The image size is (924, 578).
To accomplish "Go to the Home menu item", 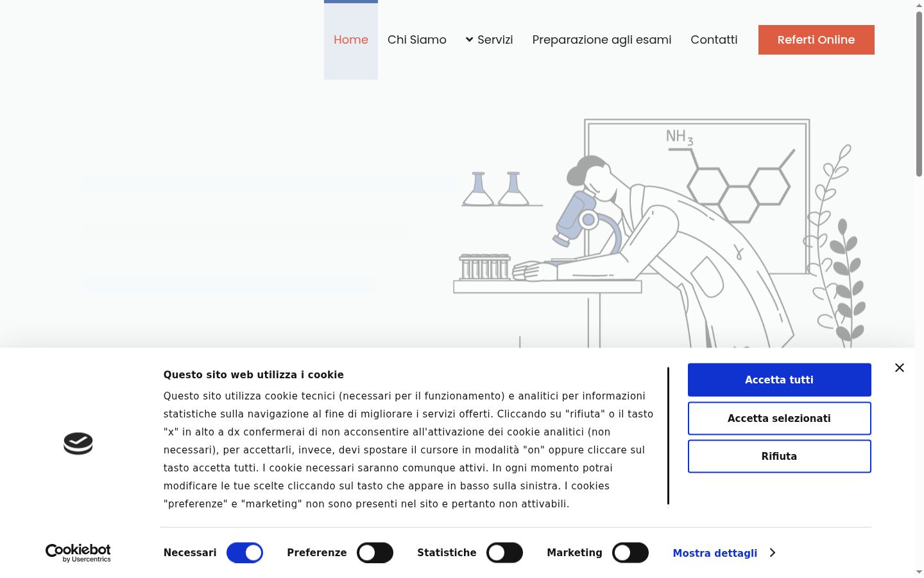I will [x=351, y=40].
